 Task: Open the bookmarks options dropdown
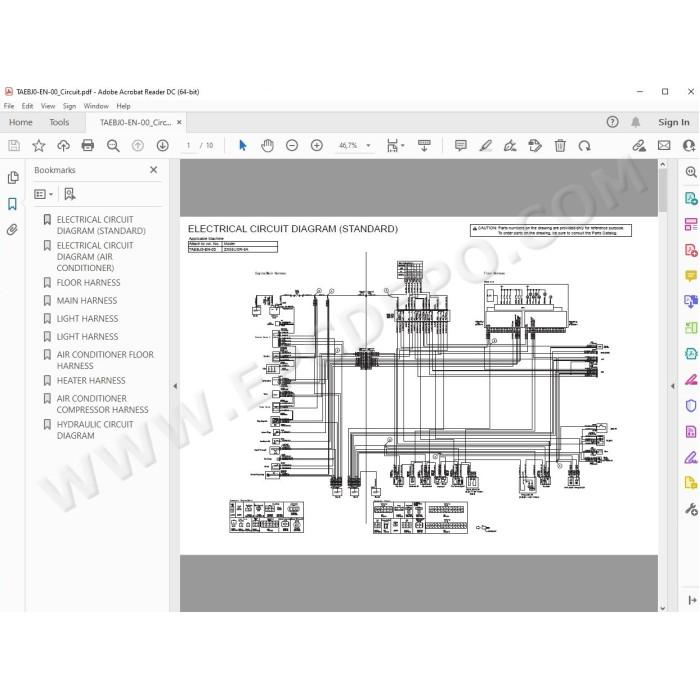click(x=44, y=194)
